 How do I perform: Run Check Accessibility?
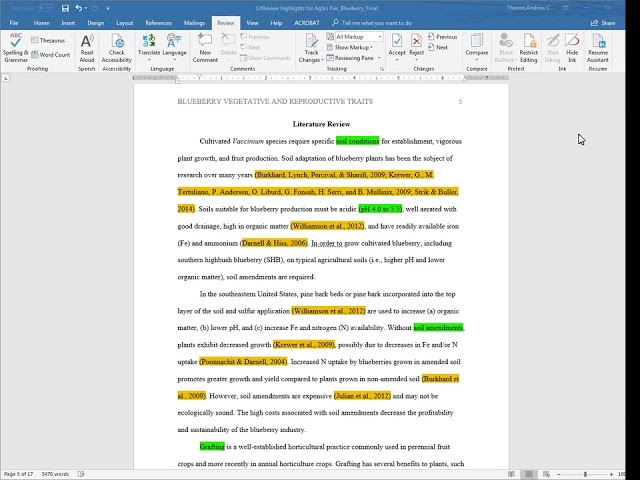pos(117,48)
